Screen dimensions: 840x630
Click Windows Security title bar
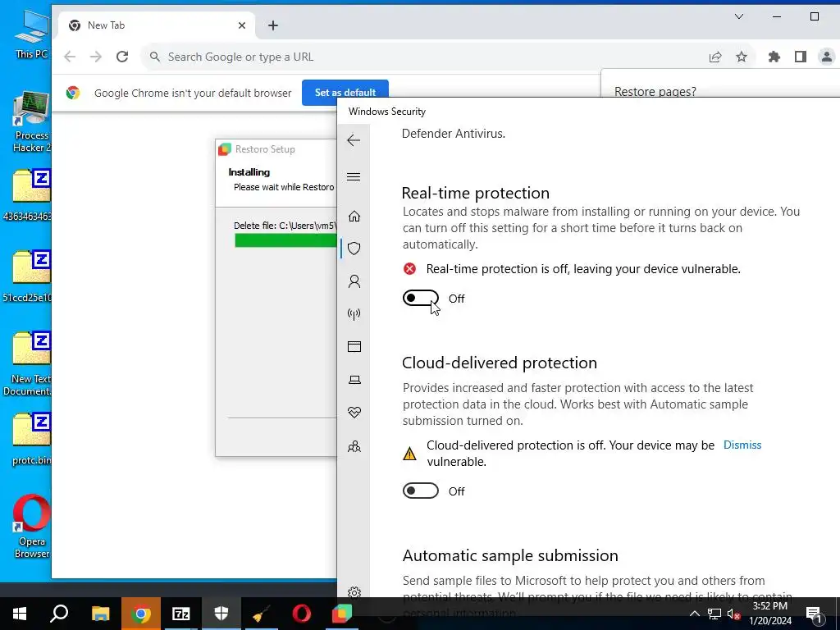[x=588, y=112]
